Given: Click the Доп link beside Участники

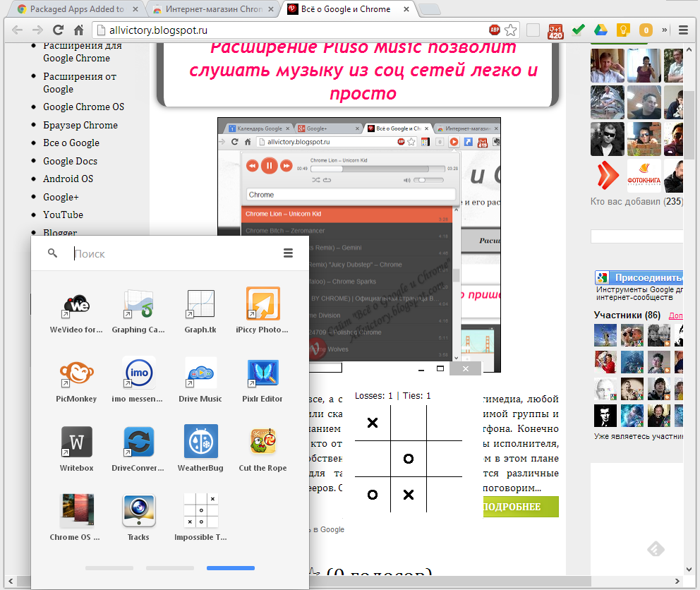Looking at the screenshot, I should (x=676, y=315).
